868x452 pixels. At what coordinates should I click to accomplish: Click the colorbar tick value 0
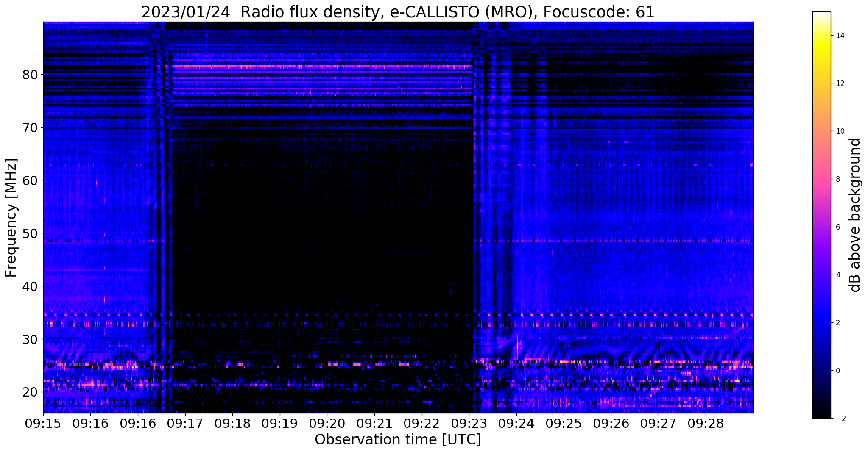click(x=838, y=371)
